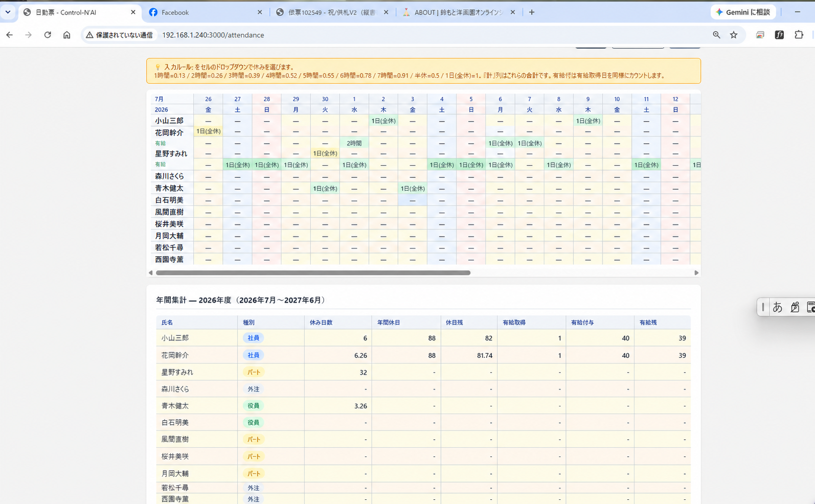Go to the browser home page
The height and width of the screenshot is (504, 815).
tap(67, 35)
